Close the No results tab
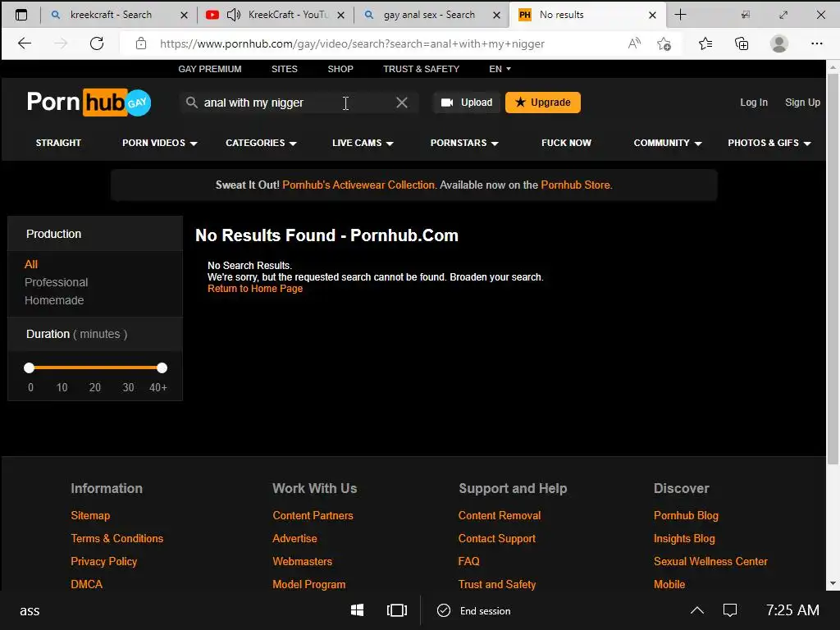This screenshot has width=840, height=630. pos(652,15)
